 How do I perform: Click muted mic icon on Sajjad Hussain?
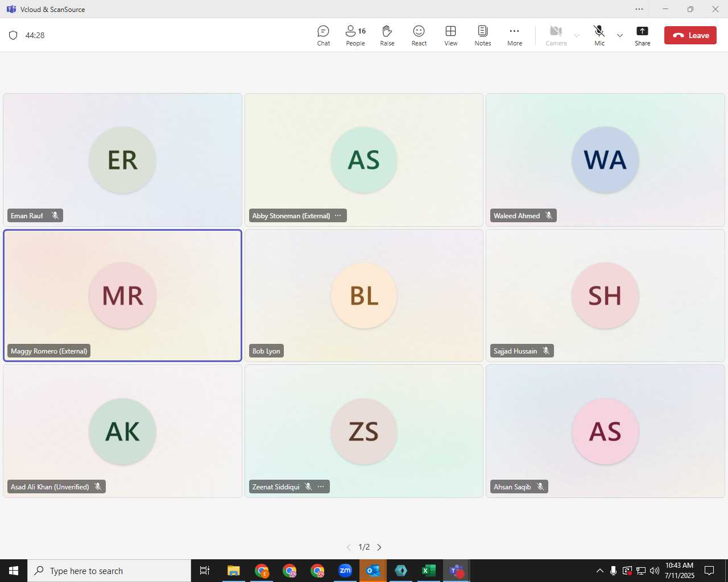[546, 351]
